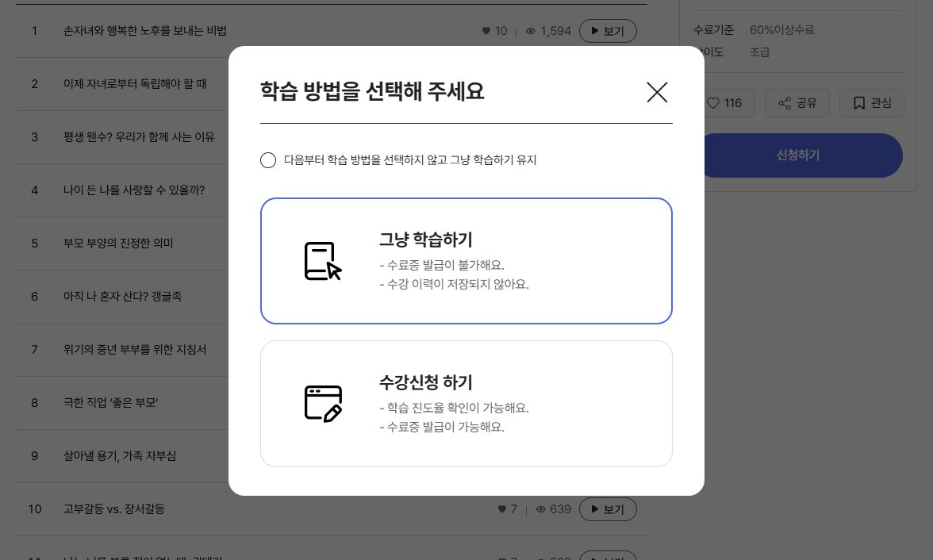Screen dimensions: 933x560
Task: Open lecture 살아낼 용기, 가족 자부심
Action: click(120, 456)
